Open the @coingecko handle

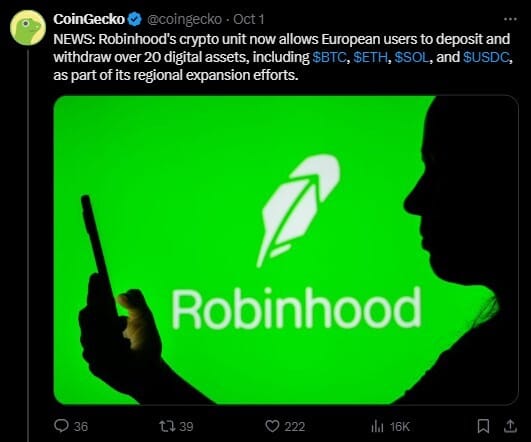pos(185,19)
